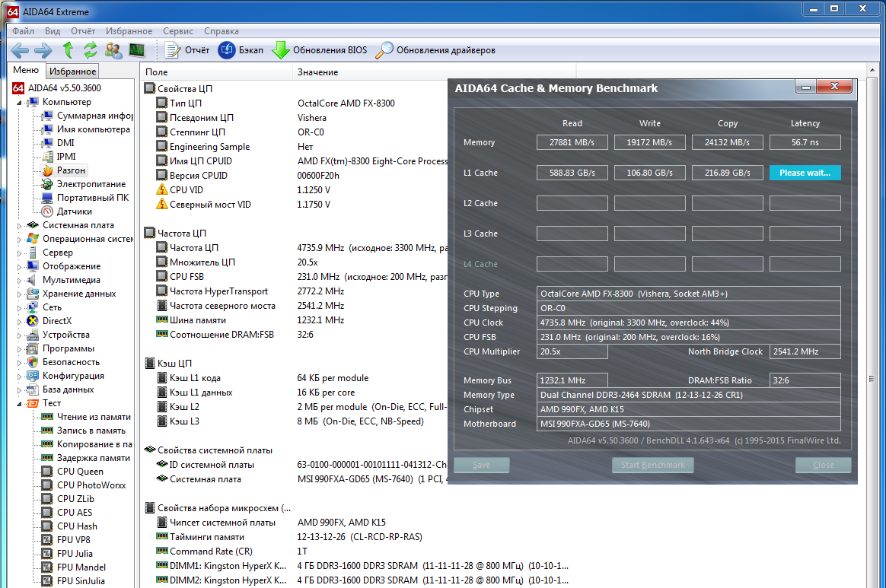Open the Отчёт menu
This screenshot has width=886, height=588.
[x=83, y=31]
